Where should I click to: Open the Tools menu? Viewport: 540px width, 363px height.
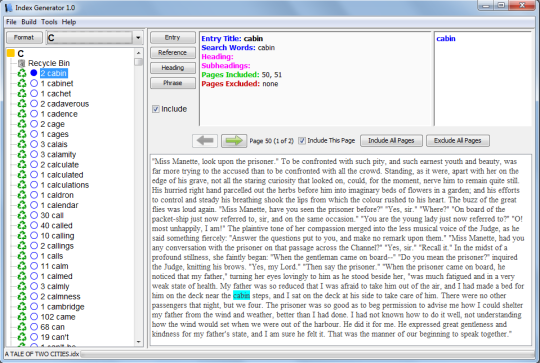click(x=49, y=22)
